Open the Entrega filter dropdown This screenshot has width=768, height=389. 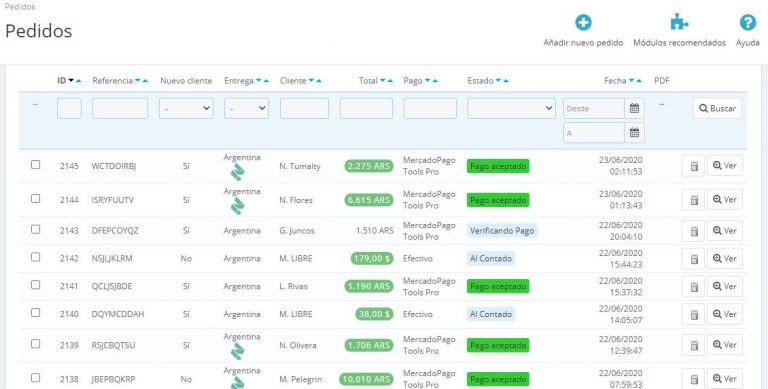[x=246, y=108]
